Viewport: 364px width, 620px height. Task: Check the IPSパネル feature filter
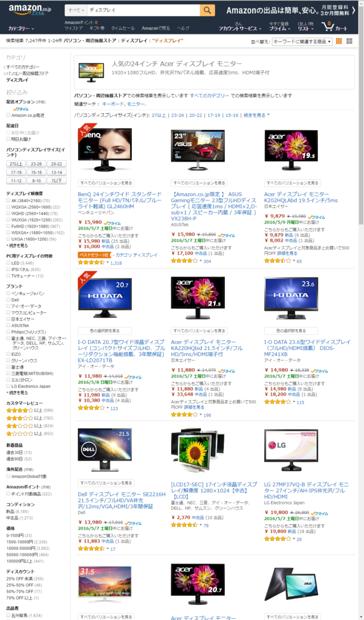pos(8,269)
